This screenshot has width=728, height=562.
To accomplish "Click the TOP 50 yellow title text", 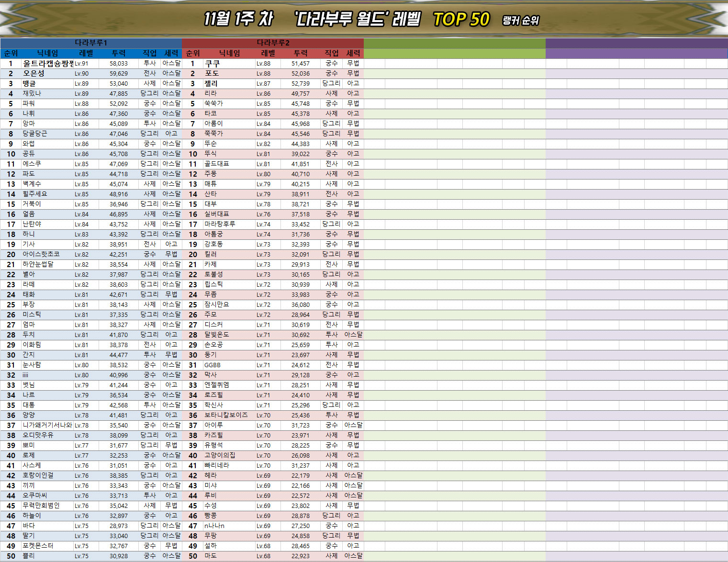I will pos(461,19).
